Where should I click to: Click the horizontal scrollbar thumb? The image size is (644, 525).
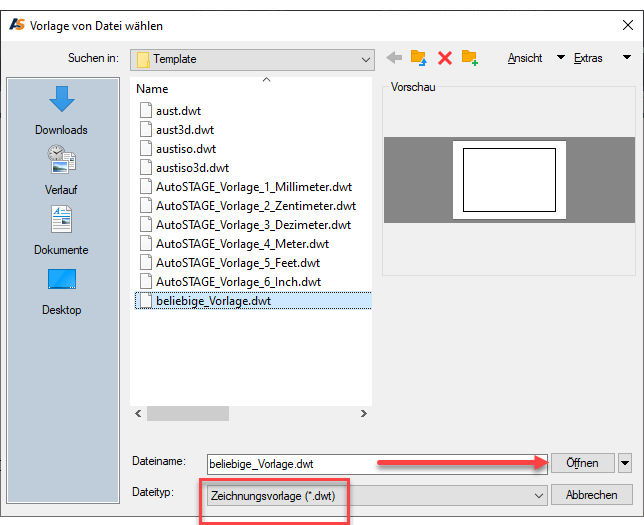tap(188, 413)
